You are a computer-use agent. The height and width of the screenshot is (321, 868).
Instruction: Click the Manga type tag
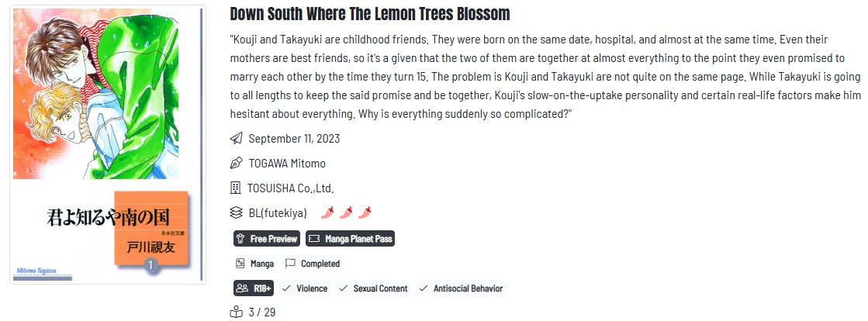[x=254, y=264]
